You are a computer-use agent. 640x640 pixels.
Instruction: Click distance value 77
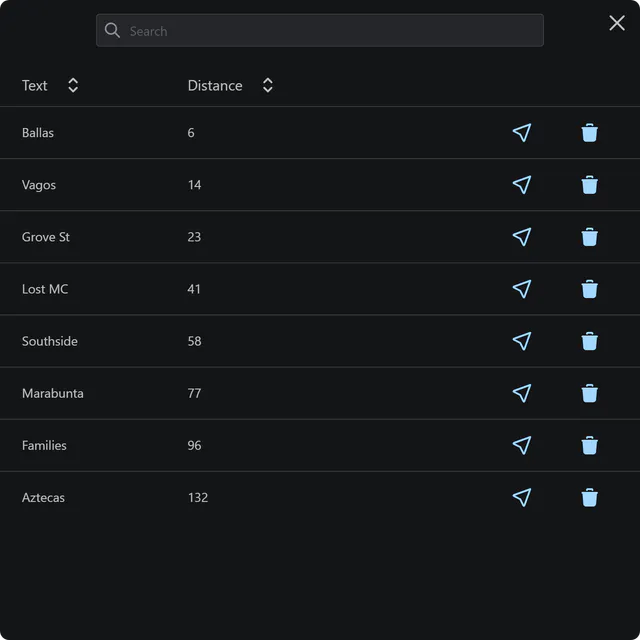tap(194, 393)
